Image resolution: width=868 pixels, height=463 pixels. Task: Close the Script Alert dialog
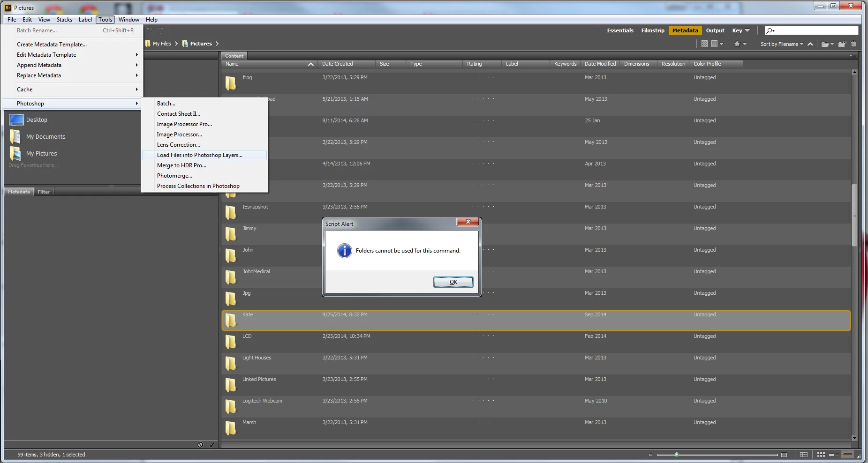(x=468, y=222)
